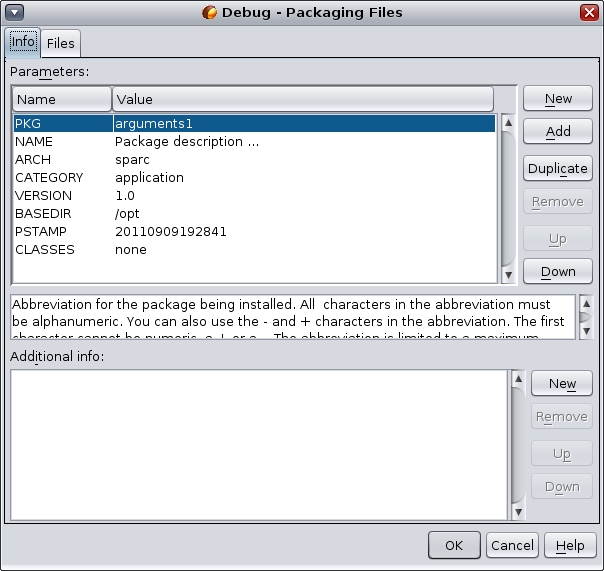604x571 pixels.
Task: Click New button beside Parameters table
Action: click(x=557, y=99)
